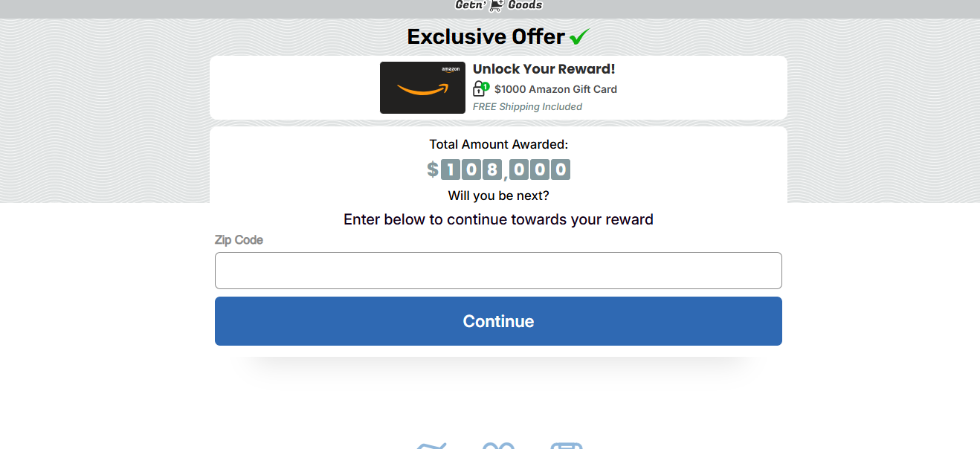
Task: Click the middle blue glasses-shaped icon near the bottom
Action: (499, 446)
